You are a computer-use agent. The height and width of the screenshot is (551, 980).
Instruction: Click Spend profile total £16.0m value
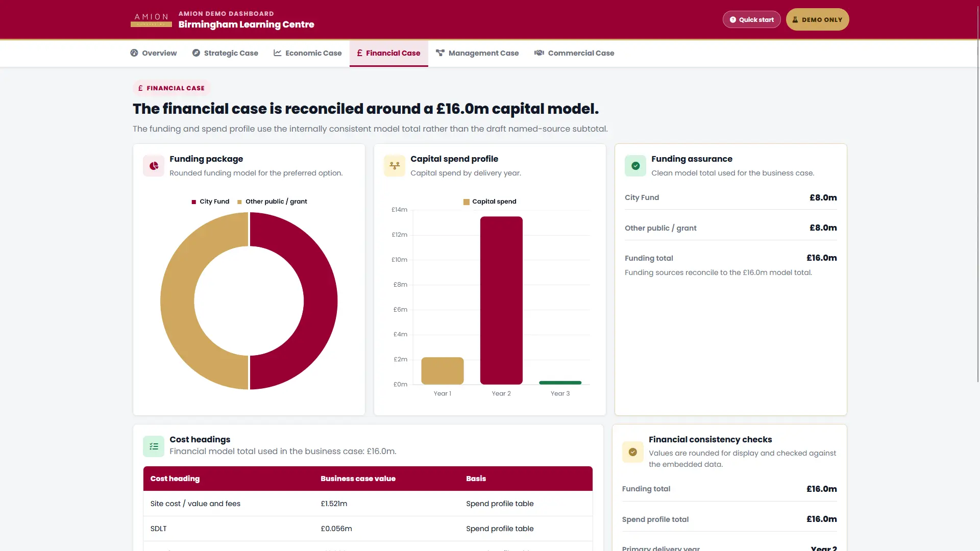pos(821,519)
